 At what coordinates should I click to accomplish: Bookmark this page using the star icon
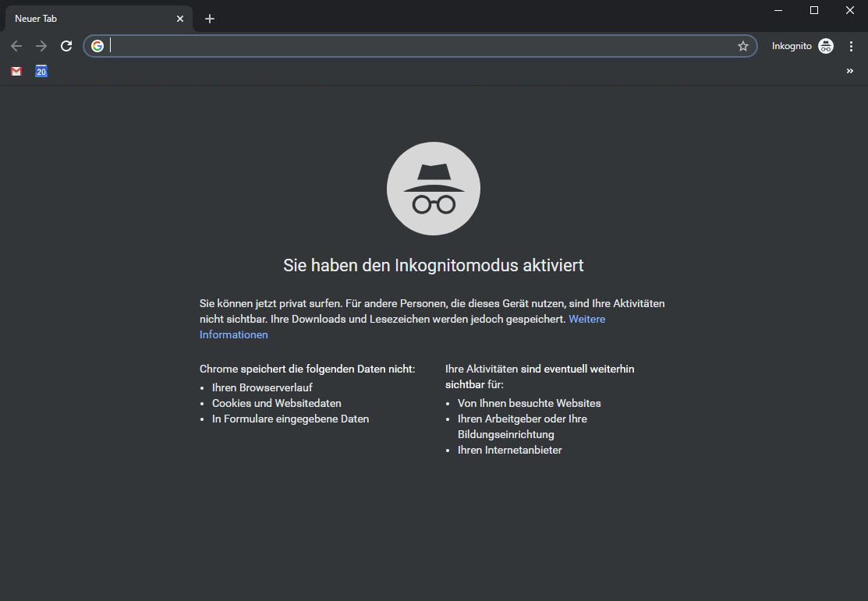742,46
